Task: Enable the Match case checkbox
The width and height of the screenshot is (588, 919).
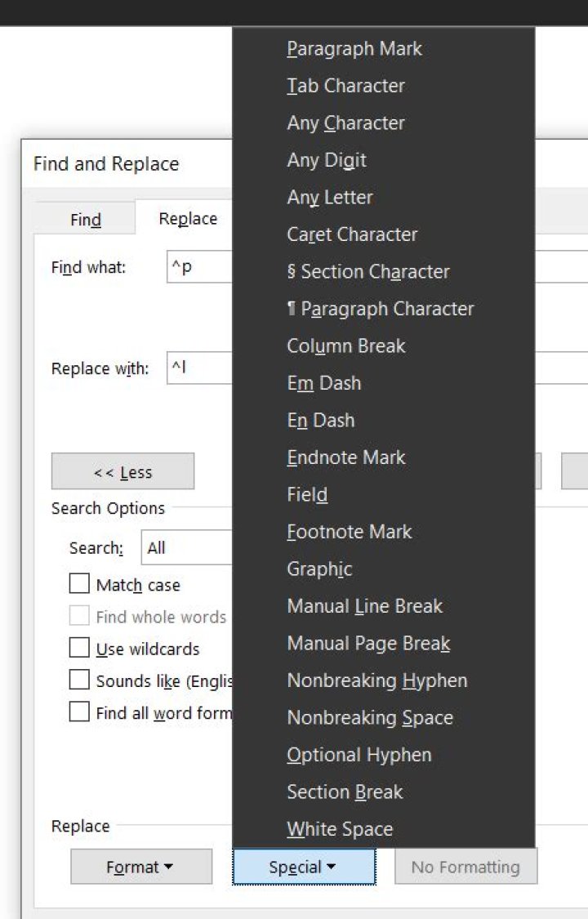Action: pos(79,585)
